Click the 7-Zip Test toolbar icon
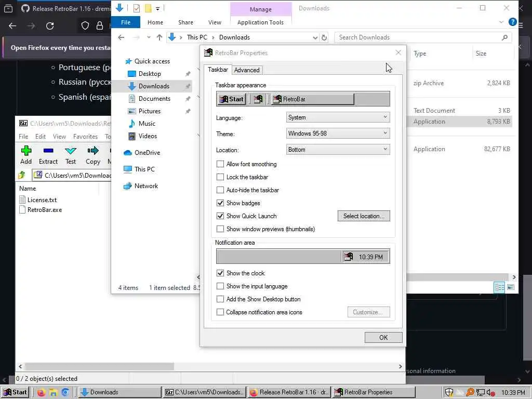 pos(71,151)
